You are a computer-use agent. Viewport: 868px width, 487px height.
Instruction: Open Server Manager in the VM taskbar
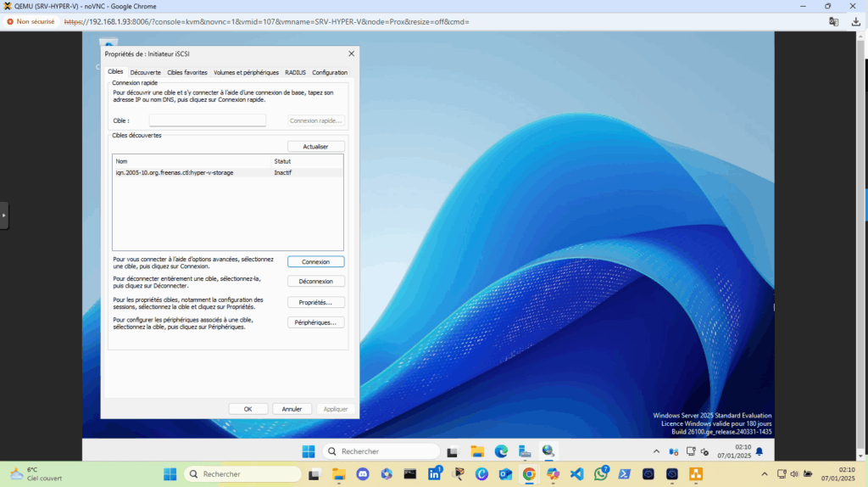click(525, 451)
